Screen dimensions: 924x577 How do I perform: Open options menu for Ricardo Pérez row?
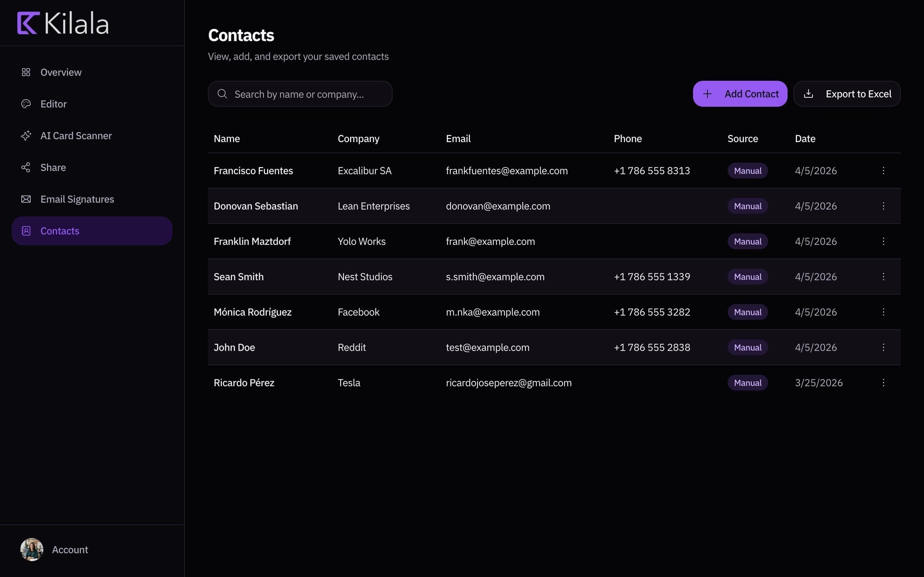coord(884,382)
